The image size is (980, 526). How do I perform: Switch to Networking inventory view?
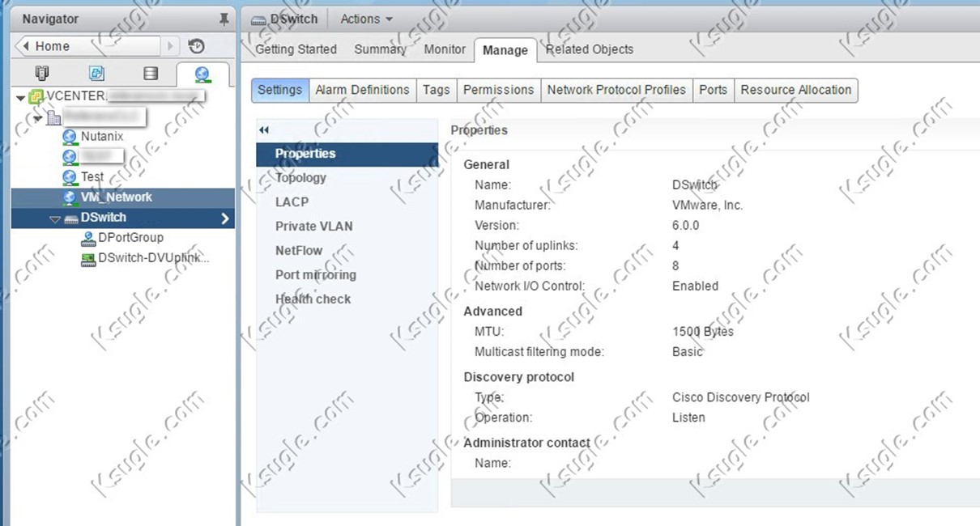coord(202,74)
